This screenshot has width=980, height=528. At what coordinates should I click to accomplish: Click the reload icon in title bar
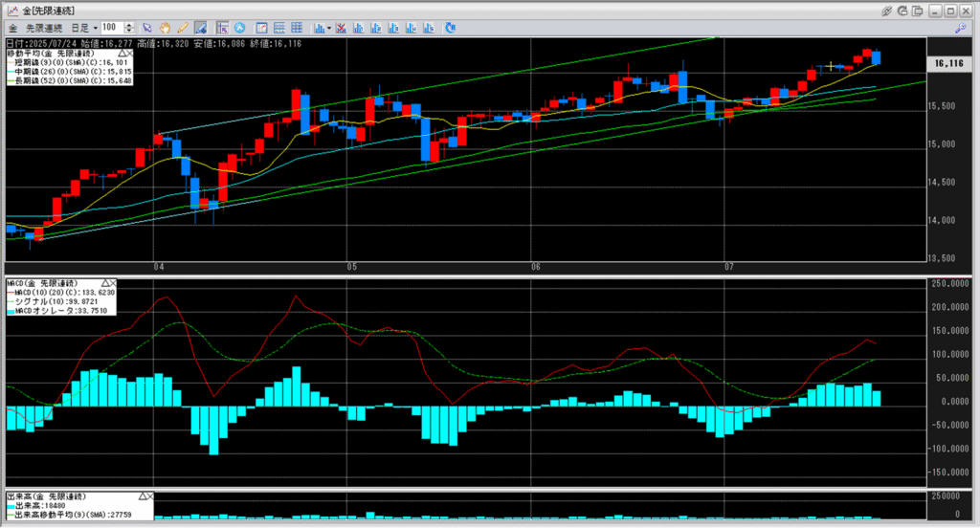(903, 10)
